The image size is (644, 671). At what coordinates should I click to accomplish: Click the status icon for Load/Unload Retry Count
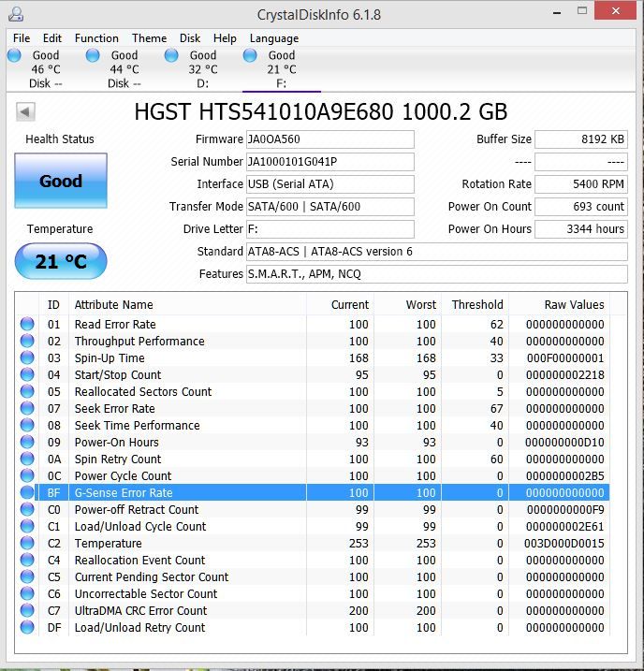pos(27,627)
